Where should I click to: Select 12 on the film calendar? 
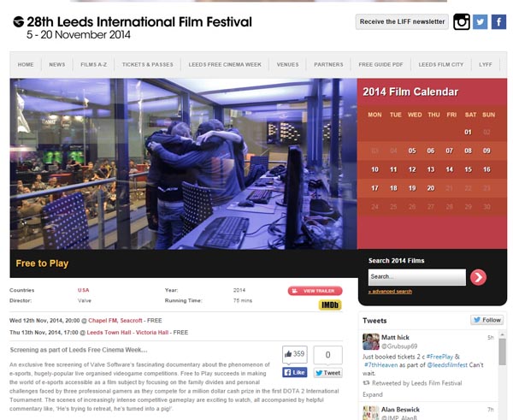tap(412, 169)
